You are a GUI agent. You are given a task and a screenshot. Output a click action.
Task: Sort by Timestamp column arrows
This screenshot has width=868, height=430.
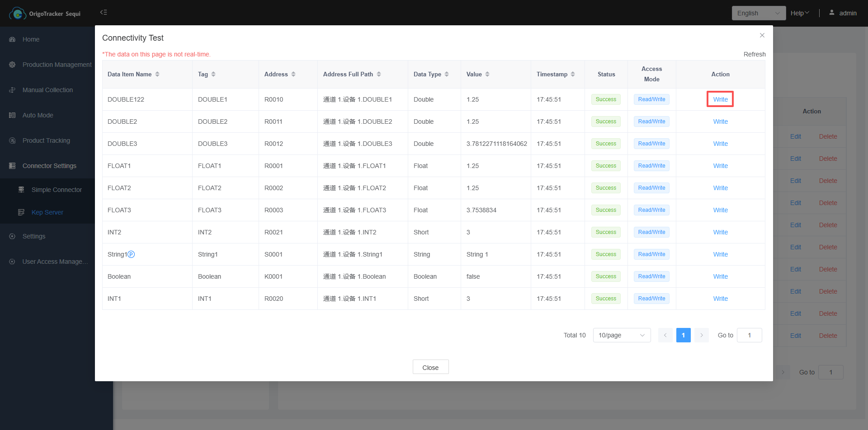(573, 74)
